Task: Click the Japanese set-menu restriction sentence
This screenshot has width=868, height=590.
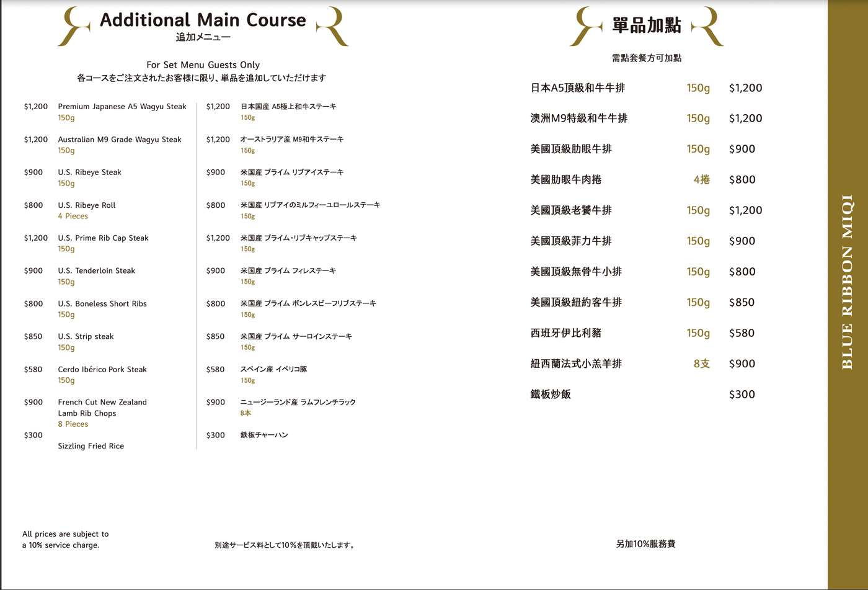Action: click(201, 78)
